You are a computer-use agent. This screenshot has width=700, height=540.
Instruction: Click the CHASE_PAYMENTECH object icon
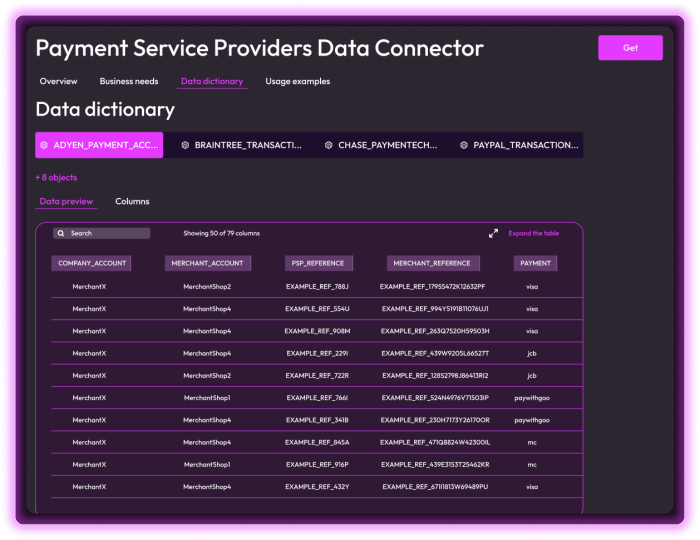[x=328, y=145]
